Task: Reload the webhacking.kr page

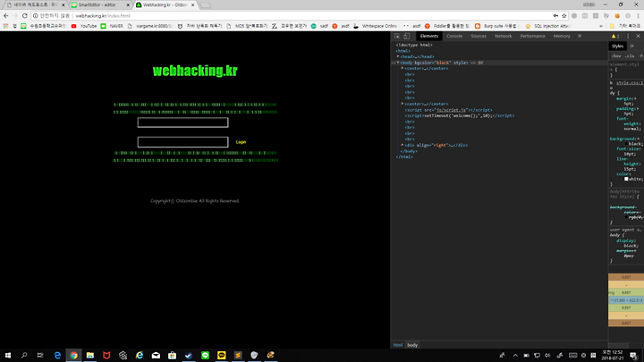Action: point(25,15)
